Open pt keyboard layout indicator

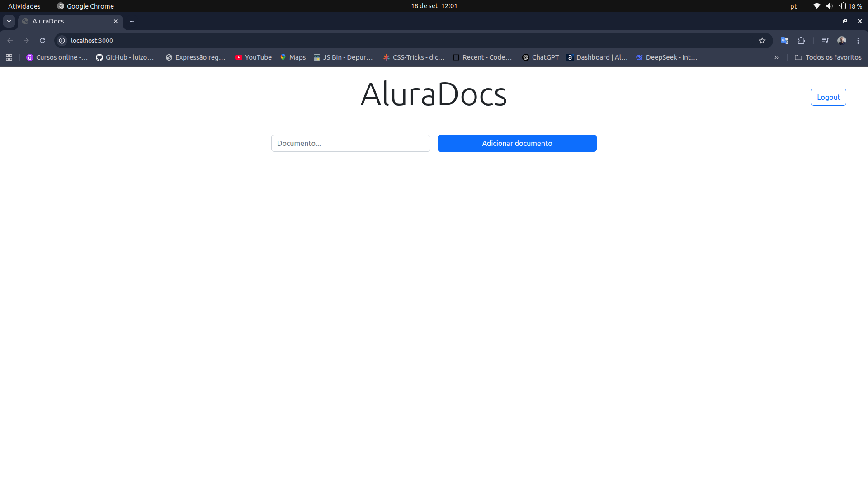coord(793,6)
